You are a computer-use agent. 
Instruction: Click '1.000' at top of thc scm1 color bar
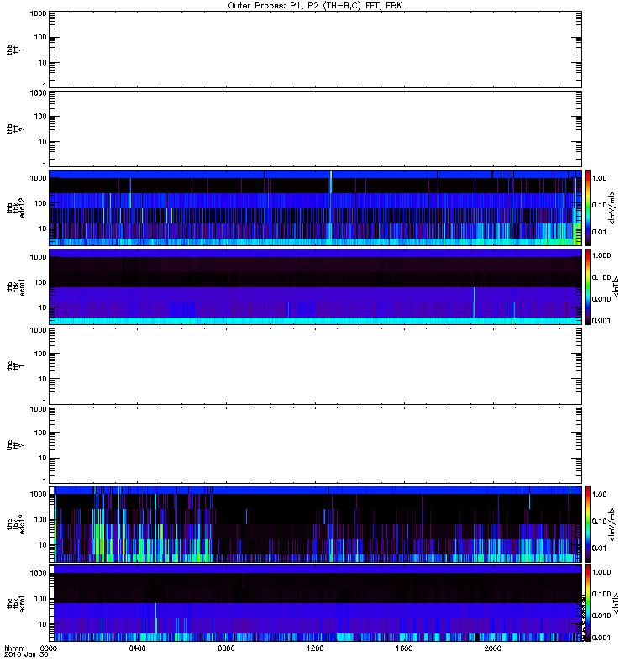click(x=601, y=572)
